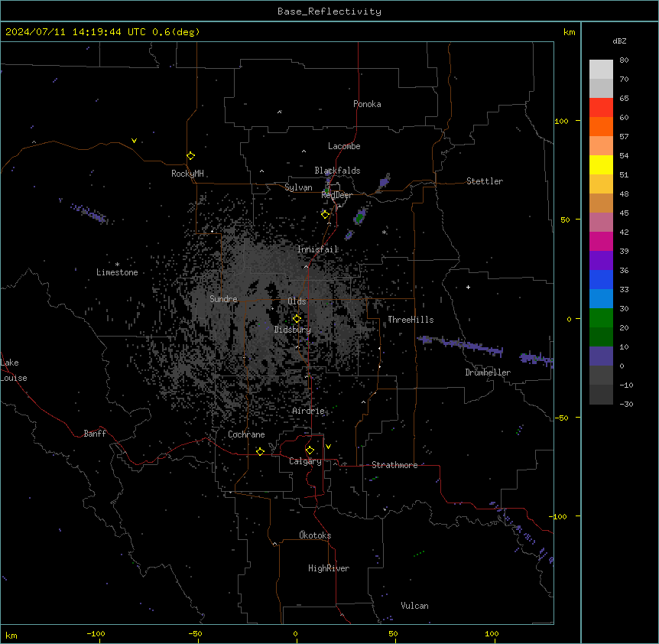Select the yellow diamond marker below Cochrane label
Image resolution: width=659 pixels, height=644 pixels.
[x=260, y=451]
